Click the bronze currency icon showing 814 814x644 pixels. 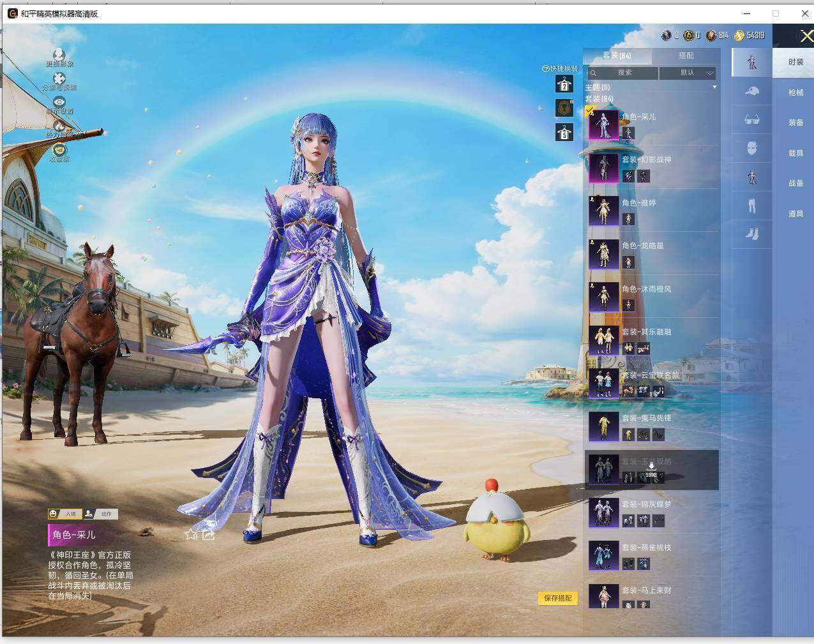[x=711, y=36]
